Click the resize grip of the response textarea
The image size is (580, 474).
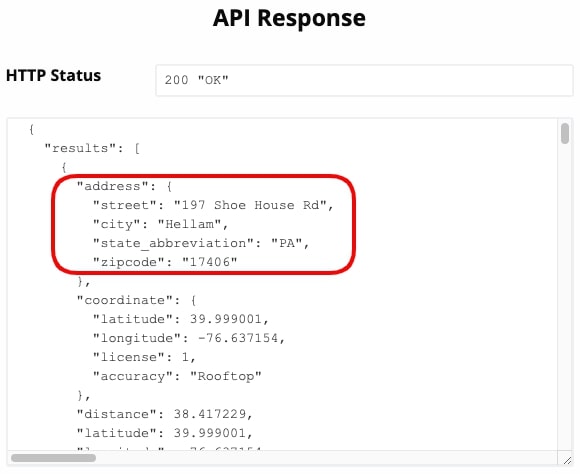pos(567,460)
